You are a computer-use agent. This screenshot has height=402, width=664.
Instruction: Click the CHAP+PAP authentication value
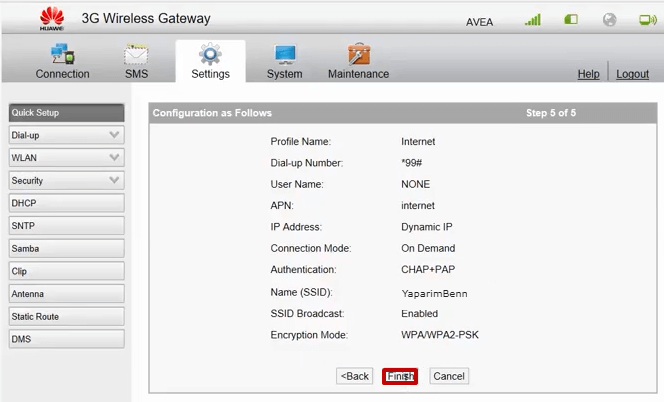428,269
